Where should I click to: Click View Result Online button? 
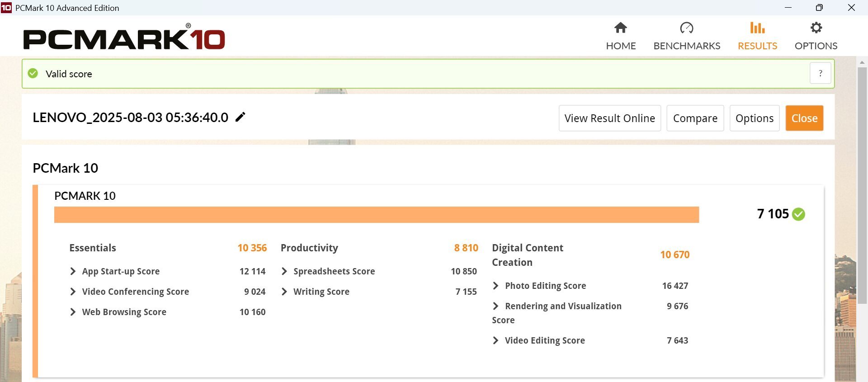point(610,118)
